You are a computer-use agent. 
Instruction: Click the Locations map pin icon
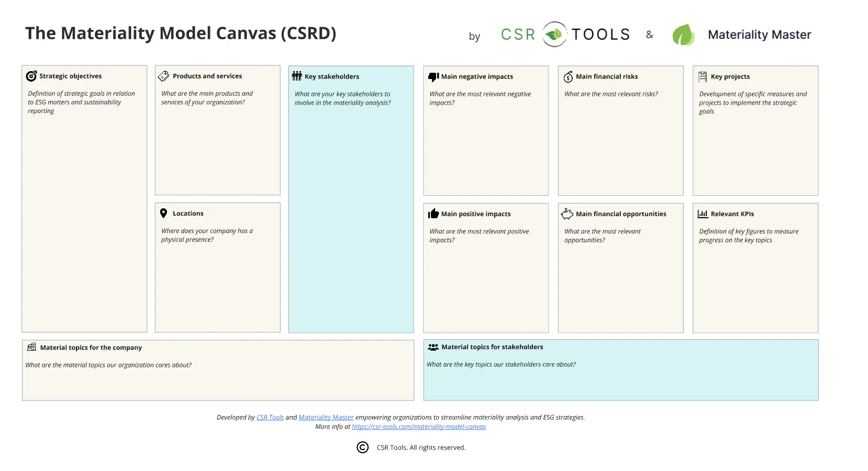coord(163,214)
